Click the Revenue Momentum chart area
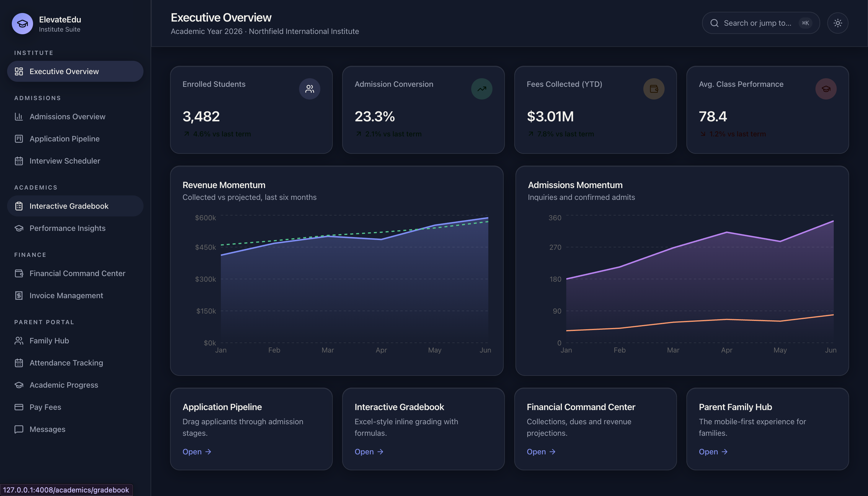 (354, 279)
